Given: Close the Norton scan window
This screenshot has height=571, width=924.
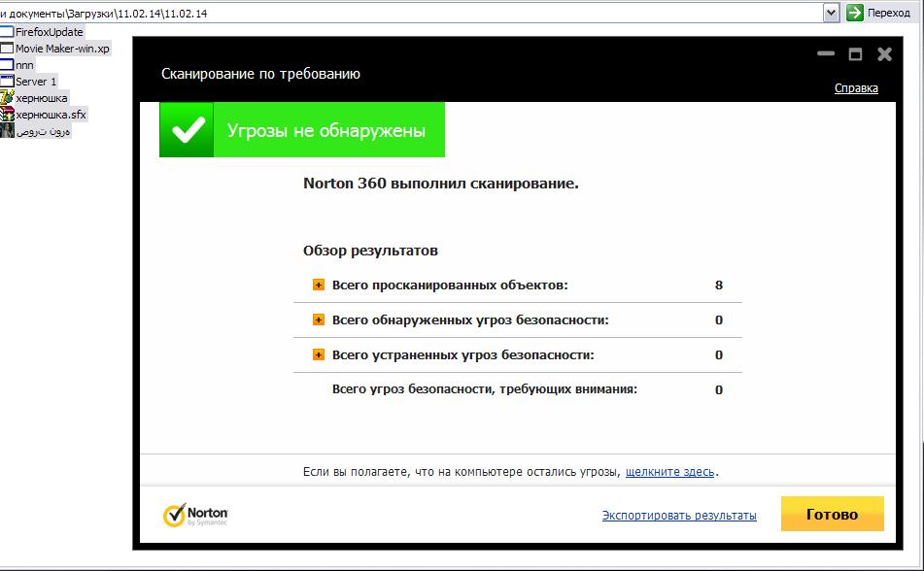Looking at the screenshot, I should tap(884, 54).
